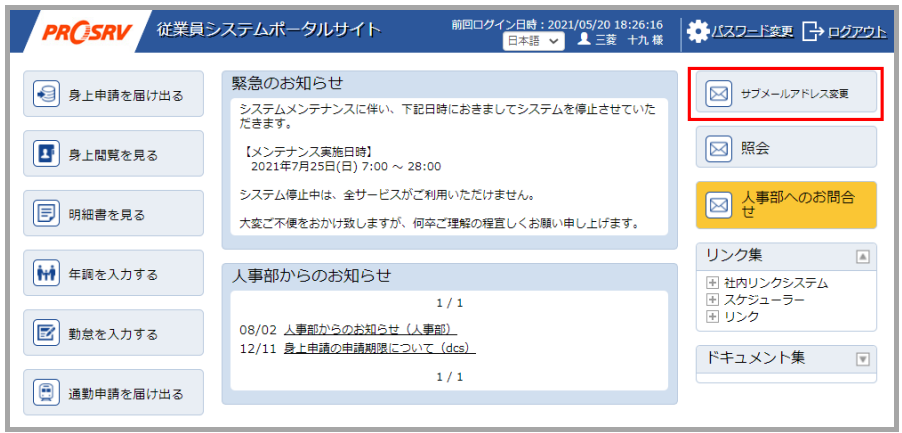Open the 通勤申請を届け出る menu button
Image resolution: width=902 pixels, height=433 pixels.
pyautogui.click(x=113, y=393)
